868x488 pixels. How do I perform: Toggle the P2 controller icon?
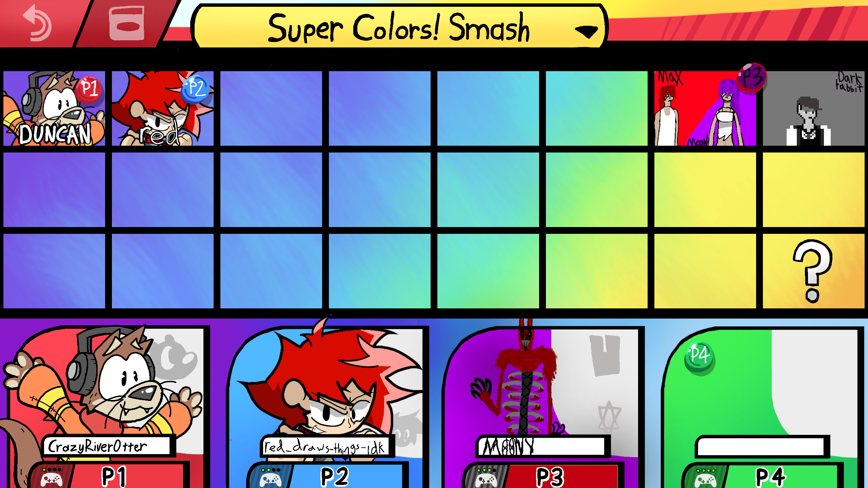pos(271,477)
